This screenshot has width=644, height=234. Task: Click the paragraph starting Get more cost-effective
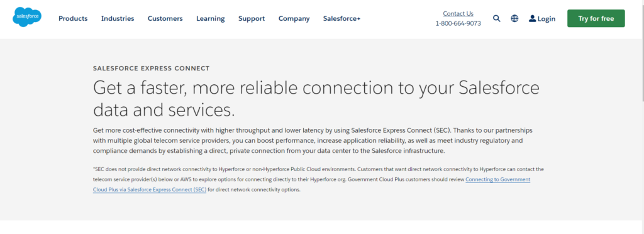[313, 140]
